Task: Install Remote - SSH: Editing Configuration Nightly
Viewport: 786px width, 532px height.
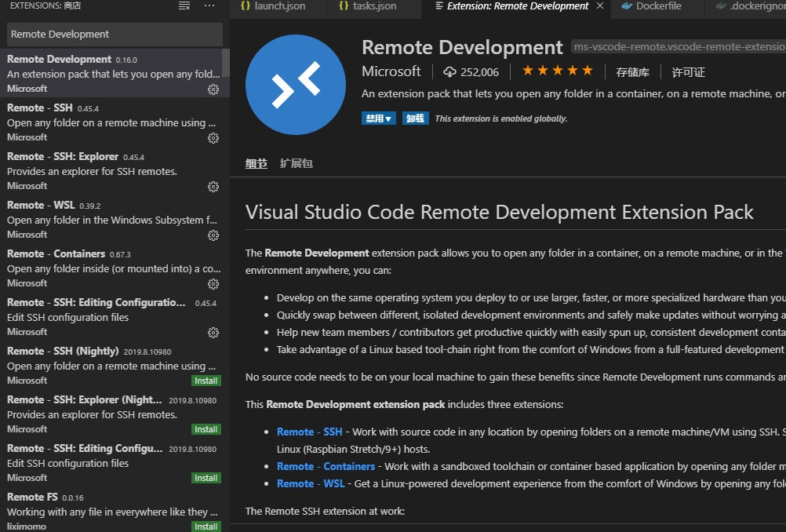Action: (x=206, y=478)
